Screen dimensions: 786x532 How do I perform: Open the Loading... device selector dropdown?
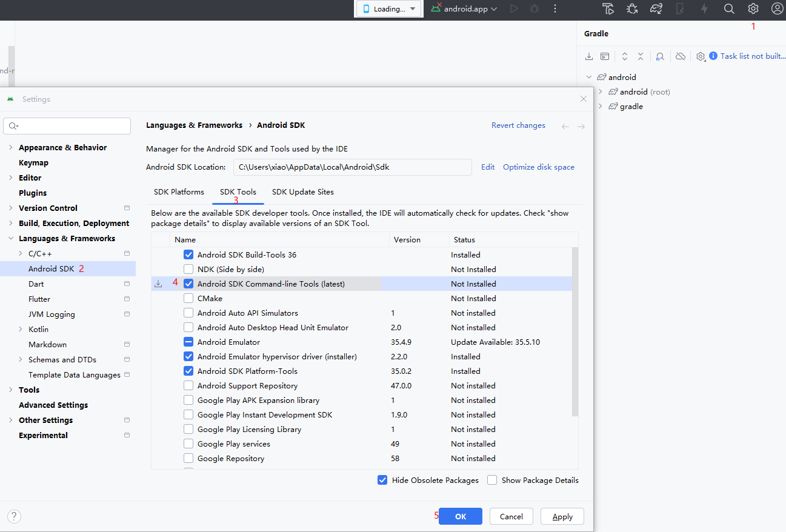389,8
